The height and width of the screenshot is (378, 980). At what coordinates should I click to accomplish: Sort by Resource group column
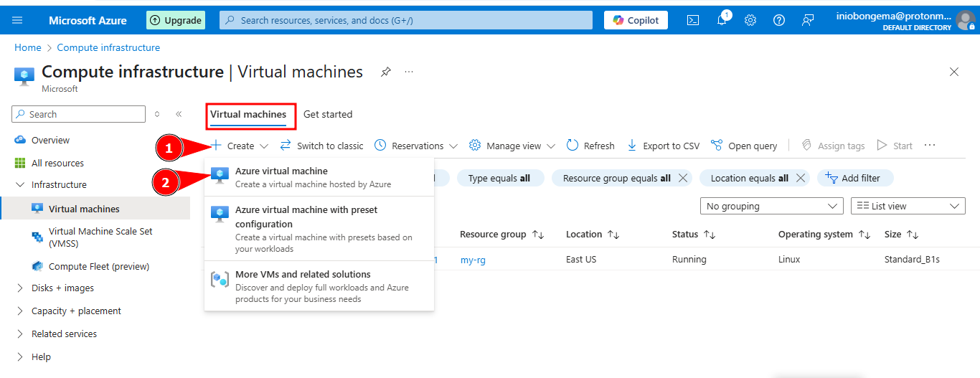501,235
